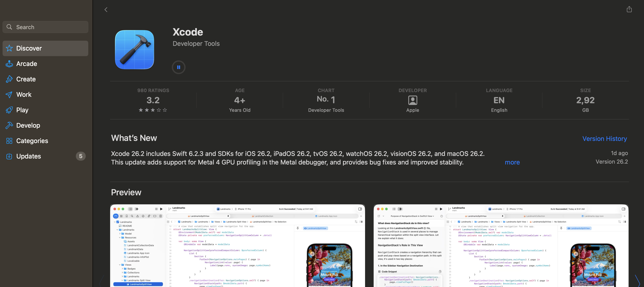The width and height of the screenshot is (644, 287).
Task: Click the Xcode hammer app icon
Action: point(135,50)
